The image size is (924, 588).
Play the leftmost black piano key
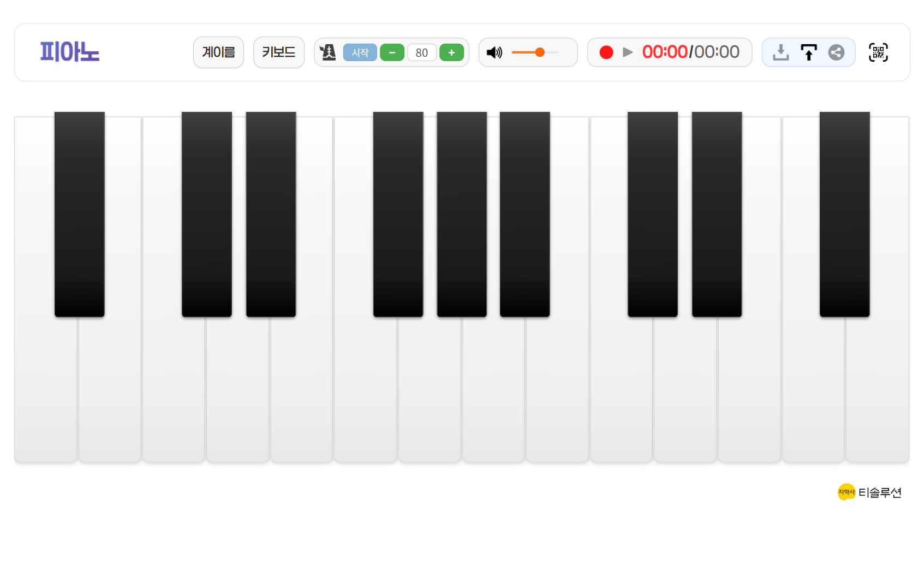80,214
